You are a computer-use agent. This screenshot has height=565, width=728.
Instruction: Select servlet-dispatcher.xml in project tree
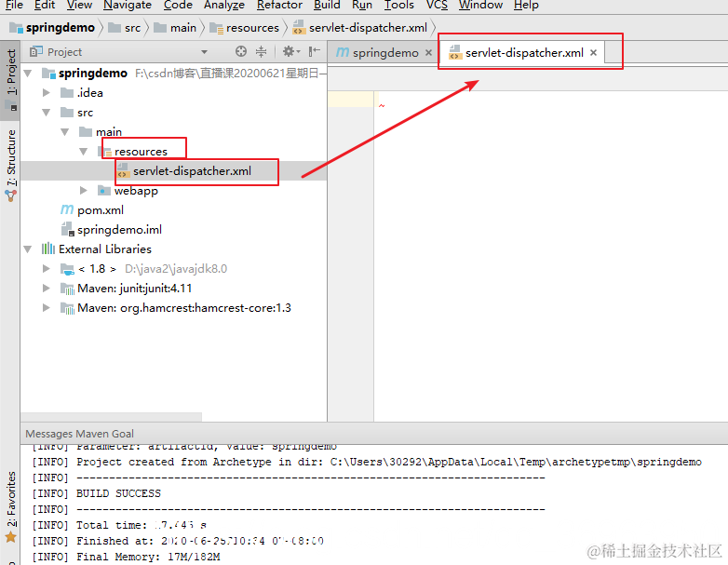(192, 171)
